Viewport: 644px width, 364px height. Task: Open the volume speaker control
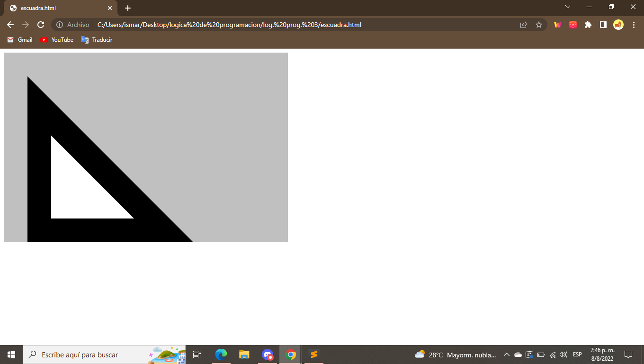[x=563, y=355]
